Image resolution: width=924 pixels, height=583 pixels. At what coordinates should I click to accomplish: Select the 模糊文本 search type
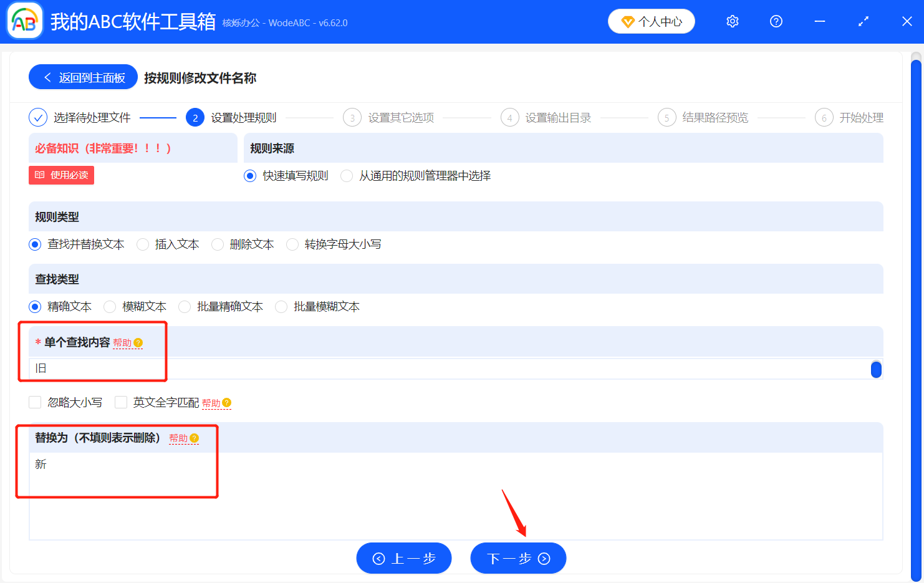click(x=110, y=306)
